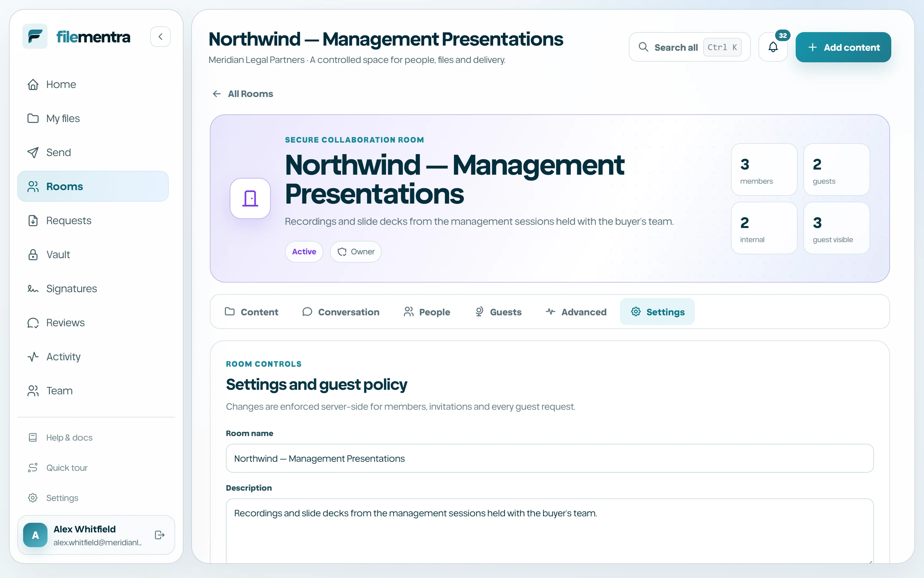Click the Search all box

click(689, 47)
